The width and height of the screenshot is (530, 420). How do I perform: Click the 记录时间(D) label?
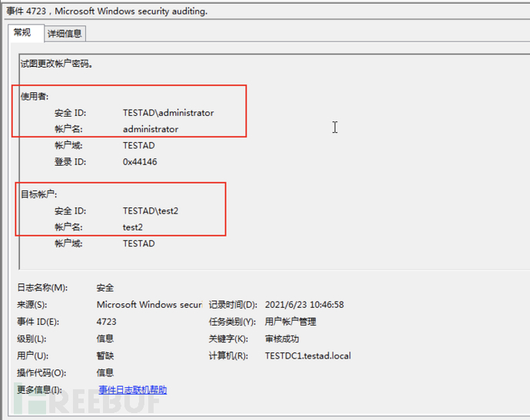pos(233,304)
